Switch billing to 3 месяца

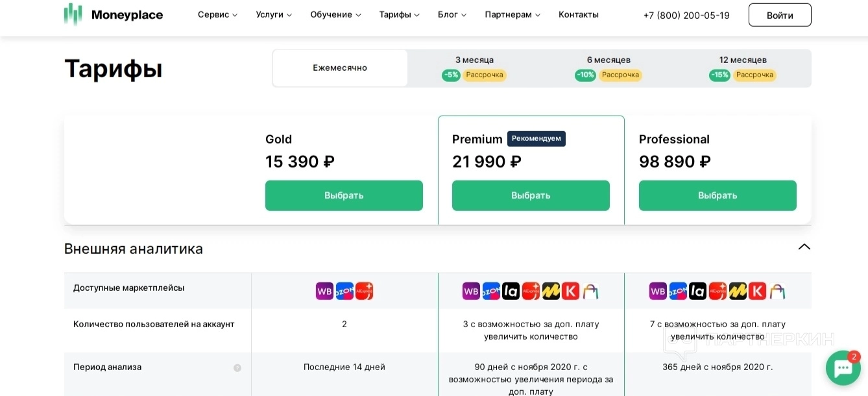coord(474,68)
